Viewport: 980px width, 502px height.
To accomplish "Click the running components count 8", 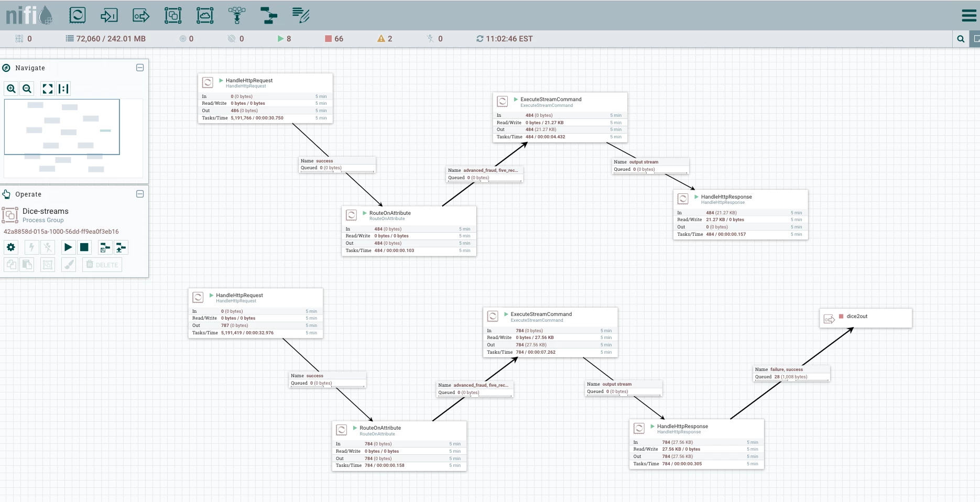I will pos(284,39).
